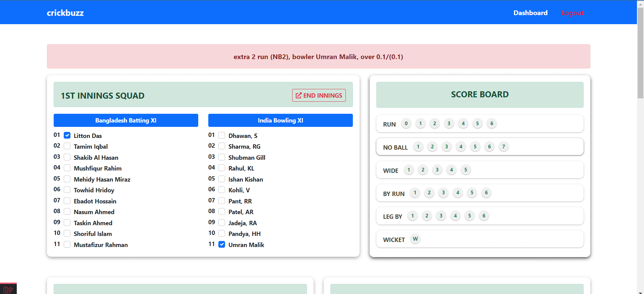Select 1 in the NO BALL row
The width and height of the screenshot is (644, 294).
coord(418,147)
